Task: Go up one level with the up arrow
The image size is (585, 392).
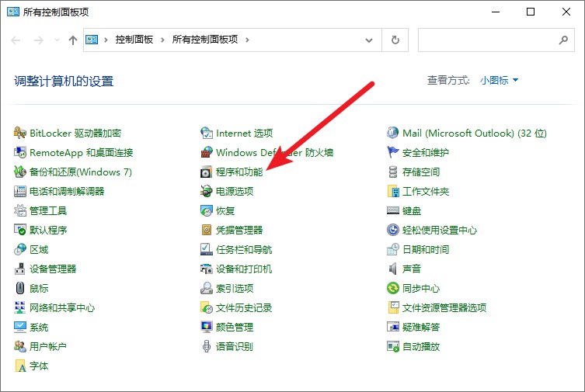Action: coord(73,40)
